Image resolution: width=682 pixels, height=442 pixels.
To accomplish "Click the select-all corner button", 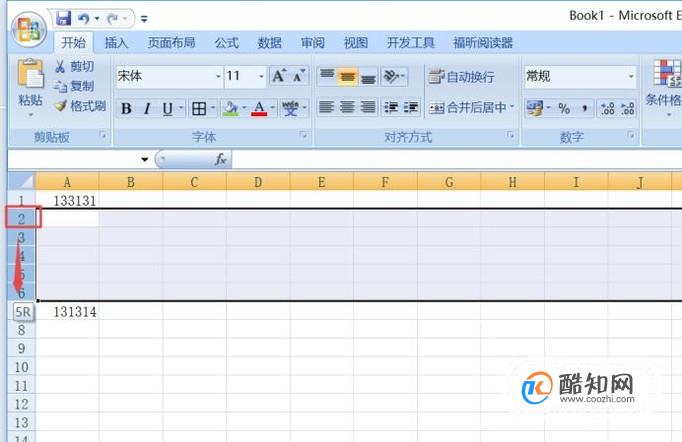I will tap(22, 181).
